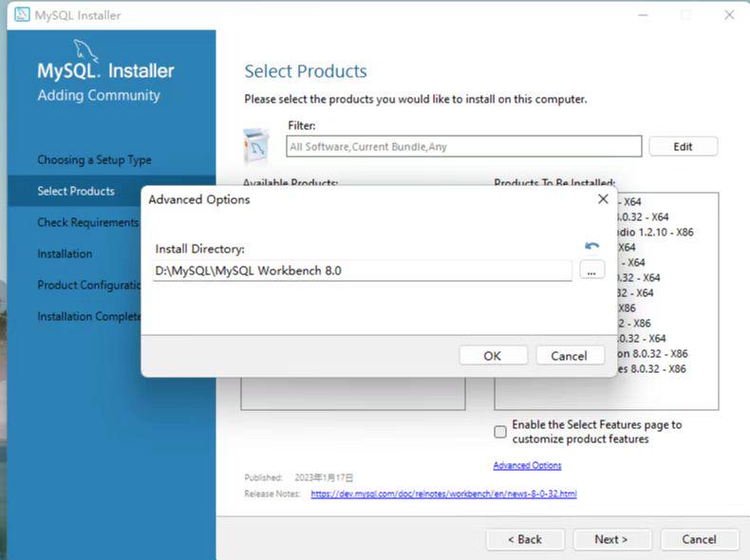The height and width of the screenshot is (560, 750).
Task: Proceed with the Next button
Action: 611,539
